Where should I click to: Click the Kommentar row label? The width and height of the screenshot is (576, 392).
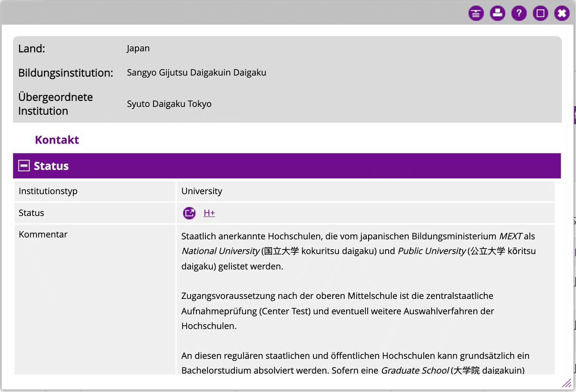[x=43, y=235]
